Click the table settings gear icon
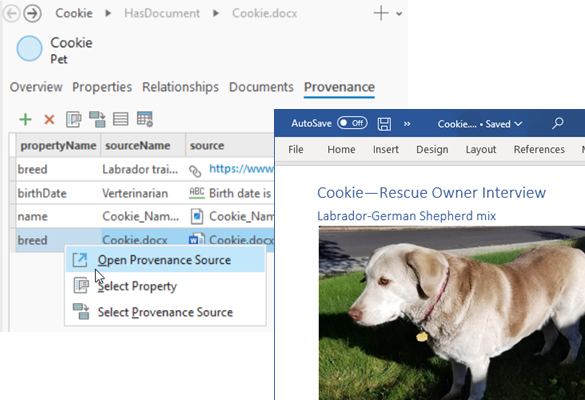The width and height of the screenshot is (585, 400). coord(144,119)
